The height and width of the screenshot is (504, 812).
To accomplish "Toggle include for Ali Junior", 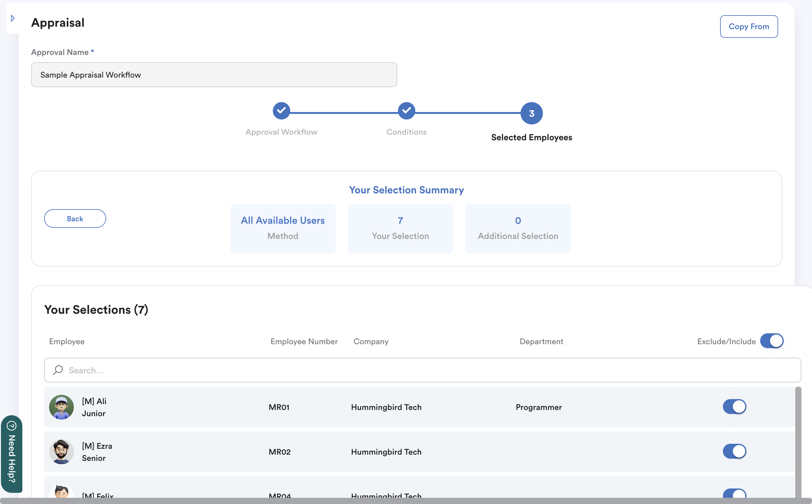I will click(x=734, y=407).
